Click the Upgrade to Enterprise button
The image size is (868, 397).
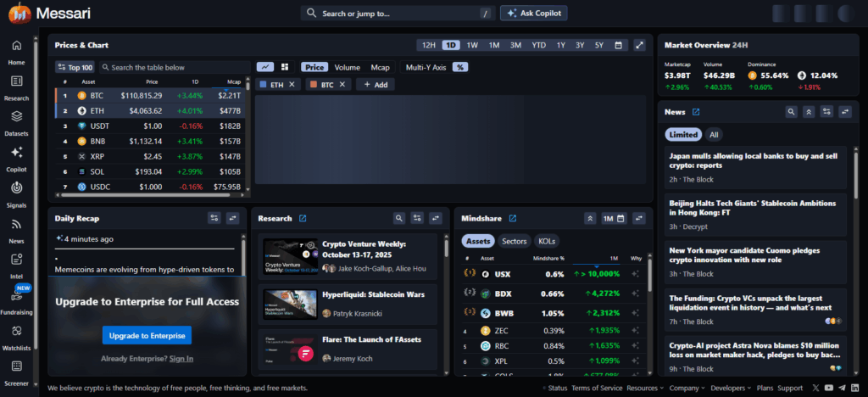(x=147, y=336)
